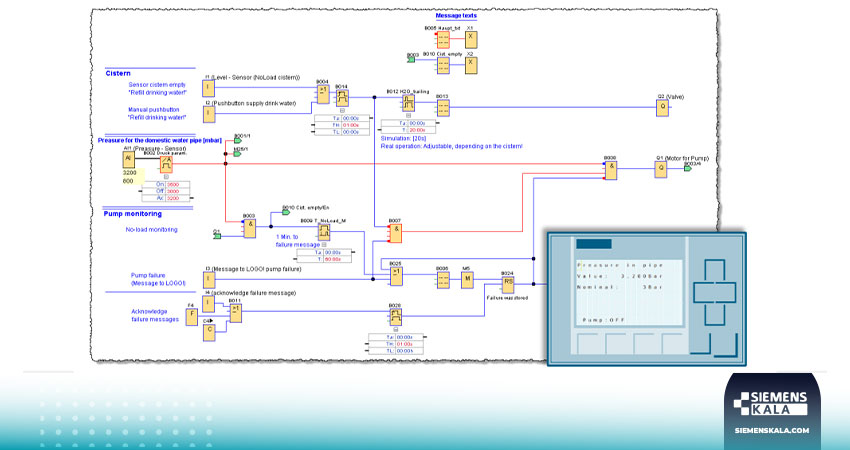Click green Q1 connector near B003
The image size is (850, 450).
(x=217, y=236)
